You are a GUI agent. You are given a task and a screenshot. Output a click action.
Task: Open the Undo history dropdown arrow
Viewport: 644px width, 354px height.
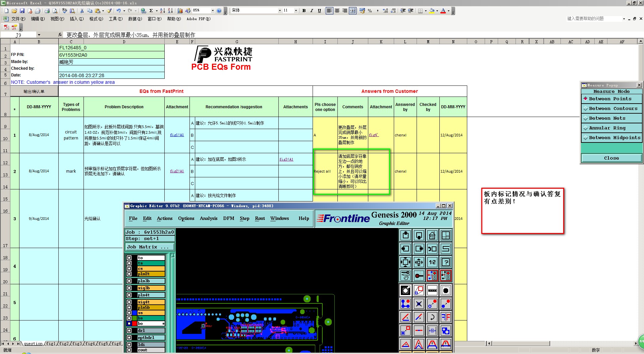(x=124, y=11)
